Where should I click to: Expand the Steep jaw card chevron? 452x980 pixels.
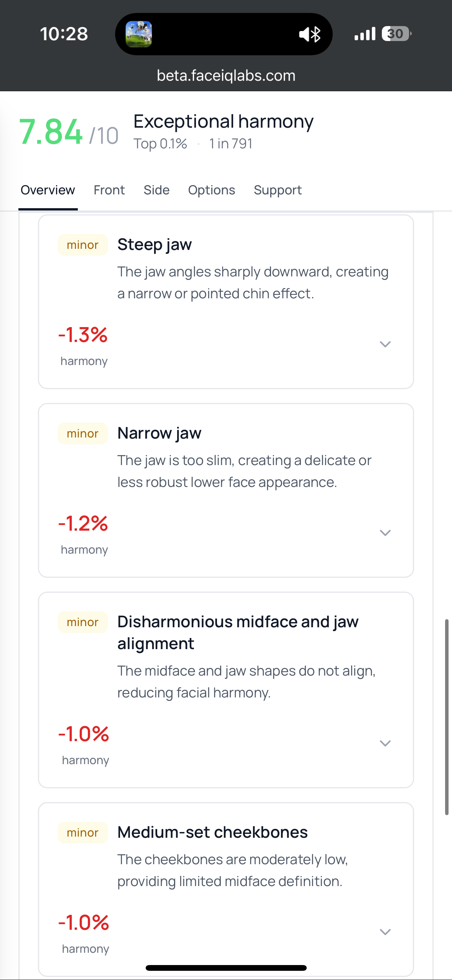click(385, 344)
